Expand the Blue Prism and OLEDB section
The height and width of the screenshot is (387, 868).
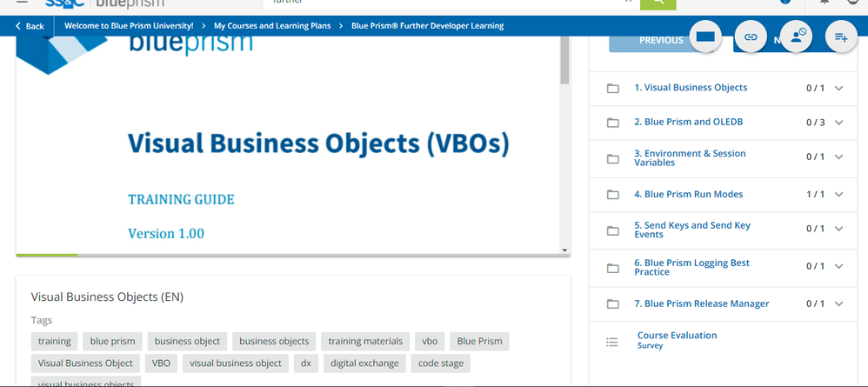[839, 123]
